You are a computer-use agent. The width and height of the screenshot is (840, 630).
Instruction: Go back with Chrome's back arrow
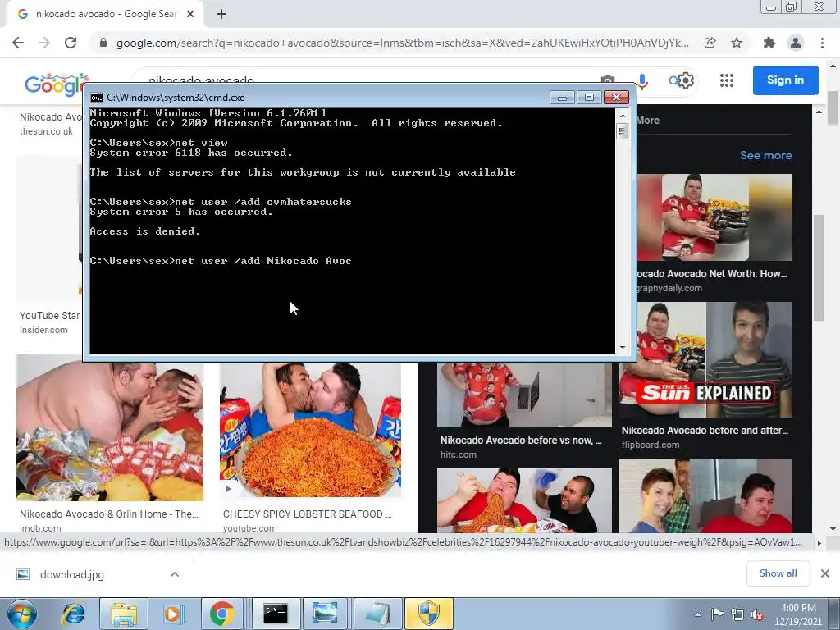tap(18, 43)
